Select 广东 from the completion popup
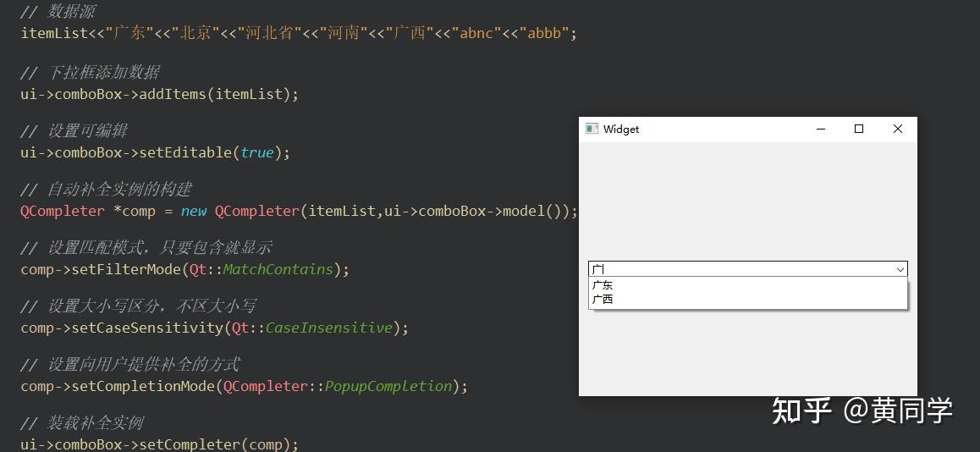980x452 pixels. coord(603,285)
